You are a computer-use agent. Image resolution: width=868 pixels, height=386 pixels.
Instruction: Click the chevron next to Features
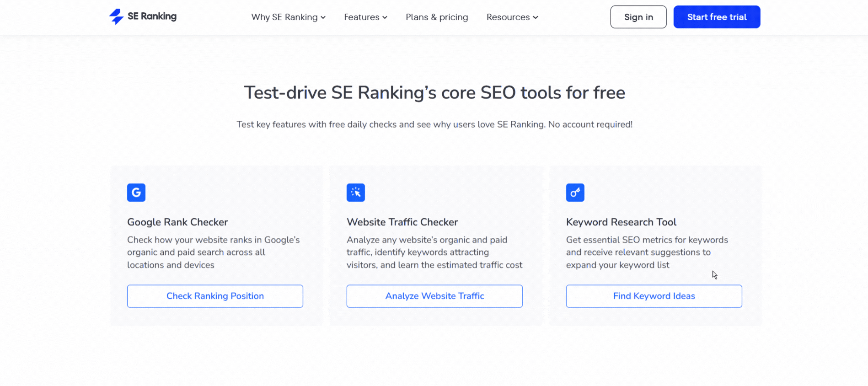[x=385, y=17]
